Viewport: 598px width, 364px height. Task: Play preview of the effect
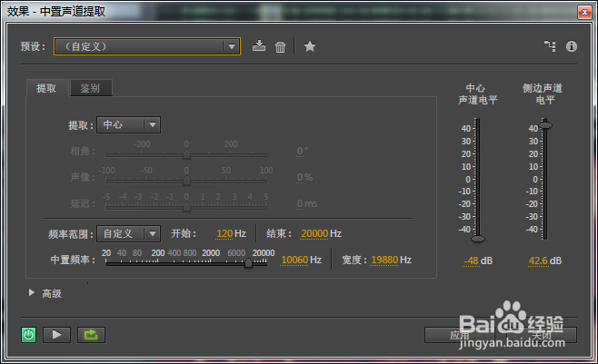56,335
